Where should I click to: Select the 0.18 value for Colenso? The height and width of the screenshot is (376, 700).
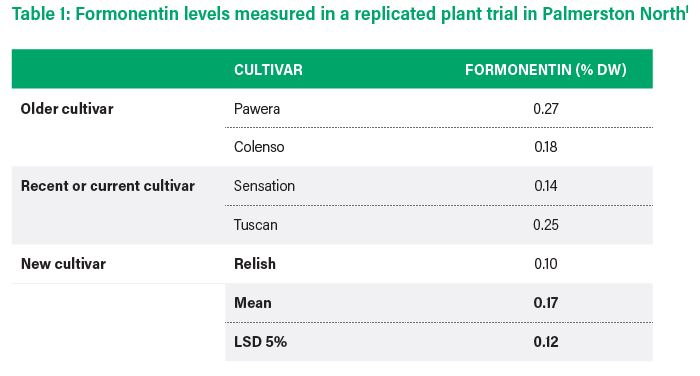point(546,147)
